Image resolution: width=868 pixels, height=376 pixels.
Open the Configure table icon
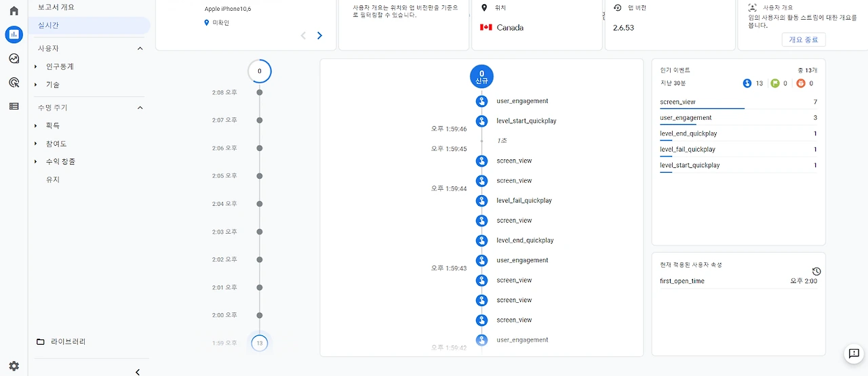[14, 106]
